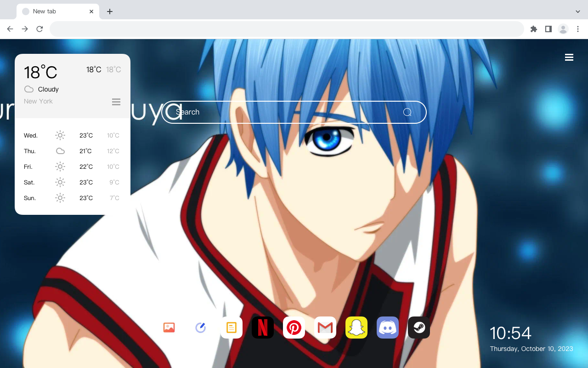
Task: Expand the tab search chevron in title bar
Action: click(x=578, y=11)
